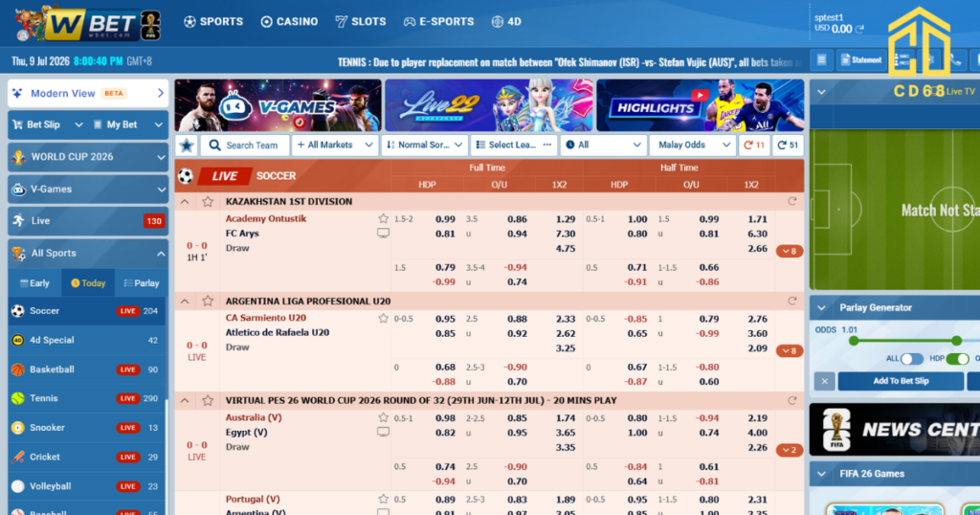Viewport: 980px width, 515px height.
Task: Open the CASINO menu
Action: [289, 21]
